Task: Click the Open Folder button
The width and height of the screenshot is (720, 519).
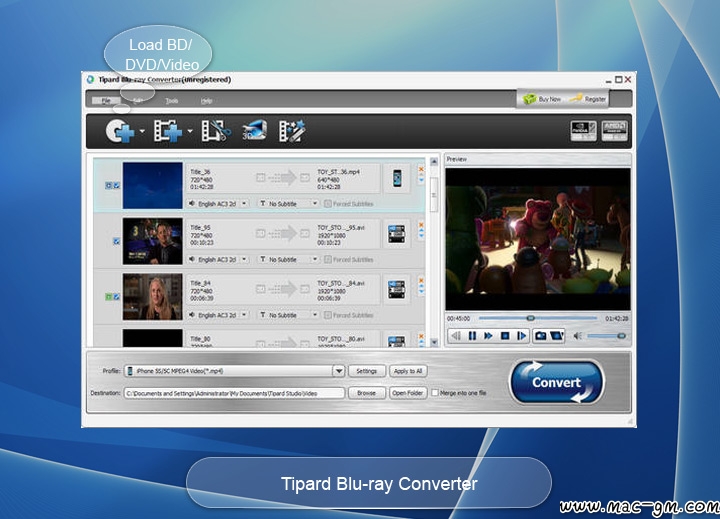Action: point(407,393)
